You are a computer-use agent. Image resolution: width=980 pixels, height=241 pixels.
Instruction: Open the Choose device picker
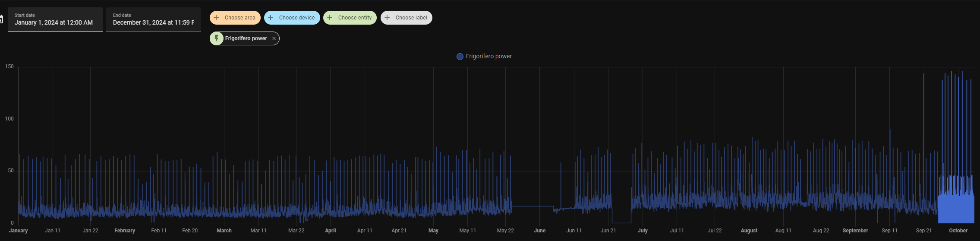(x=296, y=18)
